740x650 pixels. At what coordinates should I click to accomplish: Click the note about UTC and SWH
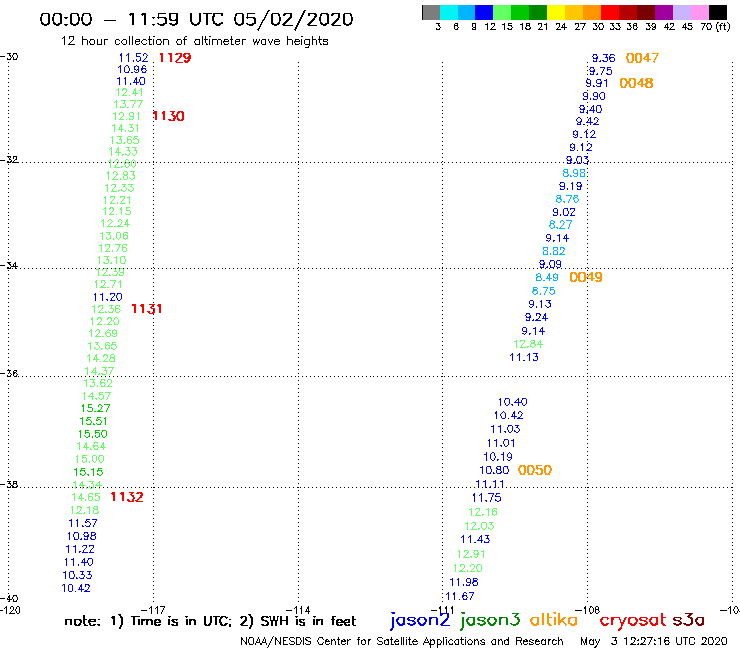point(210,621)
